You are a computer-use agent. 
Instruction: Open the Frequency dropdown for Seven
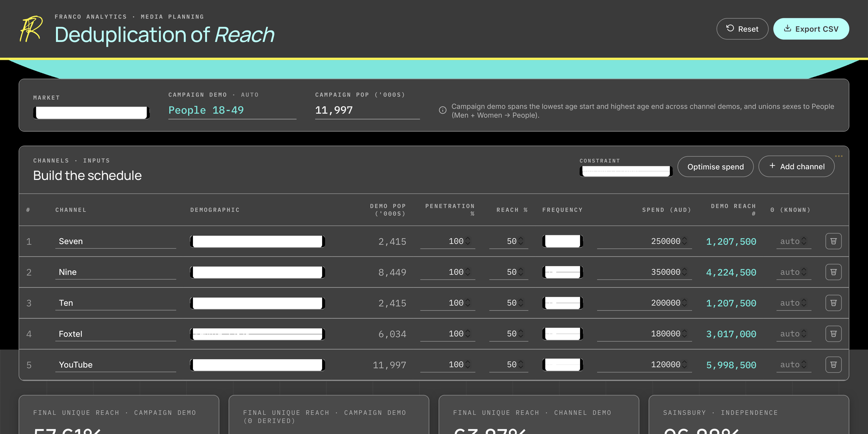tap(563, 241)
